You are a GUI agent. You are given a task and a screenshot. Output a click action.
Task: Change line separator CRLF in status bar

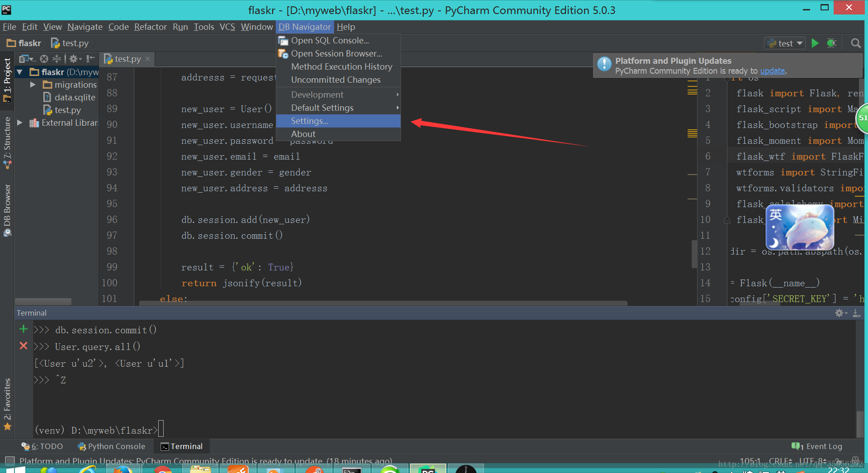tap(780, 461)
